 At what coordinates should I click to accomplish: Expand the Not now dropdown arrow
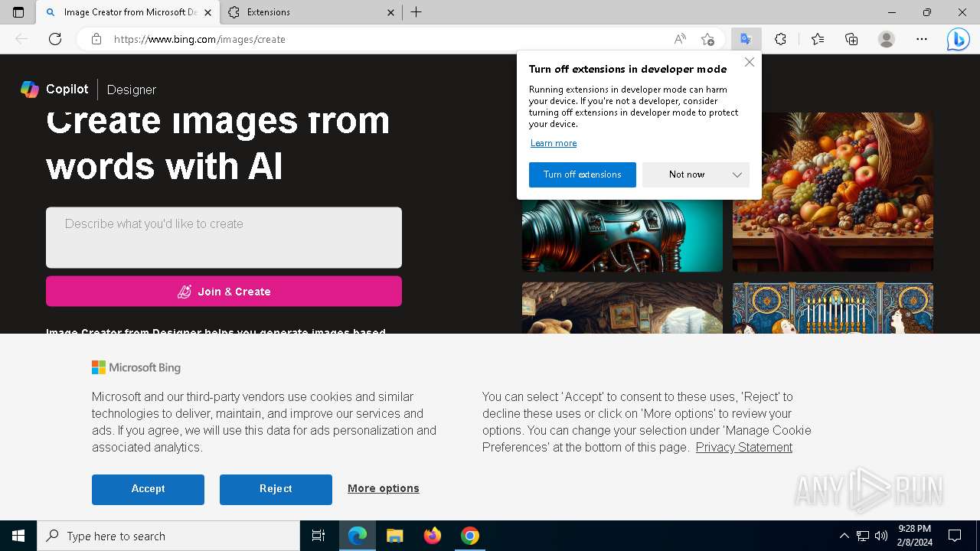coord(737,174)
